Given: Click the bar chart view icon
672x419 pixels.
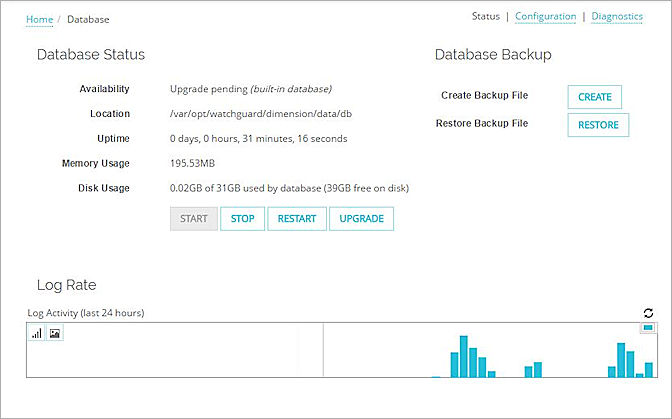Looking at the screenshot, I should (37, 334).
